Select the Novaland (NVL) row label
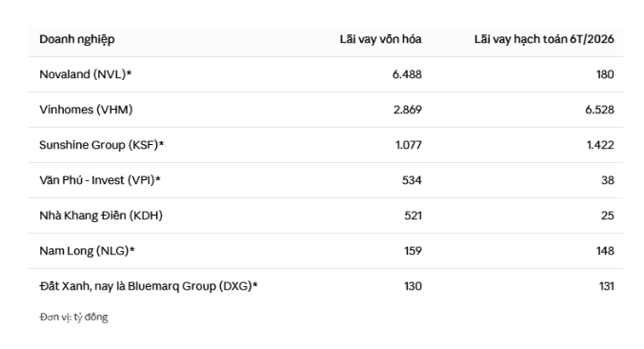The height and width of the screenshot is (349, 644). pyautogui.click(x=86, y=74)
